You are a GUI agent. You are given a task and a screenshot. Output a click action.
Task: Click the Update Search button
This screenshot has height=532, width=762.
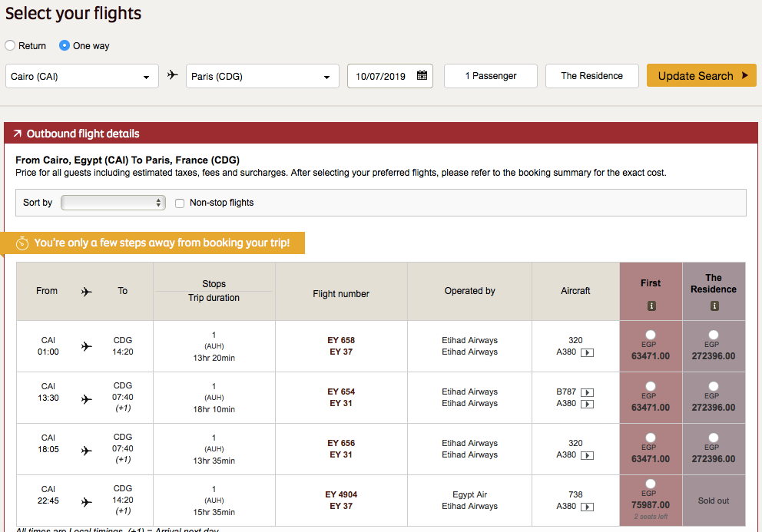coord(701,76)
